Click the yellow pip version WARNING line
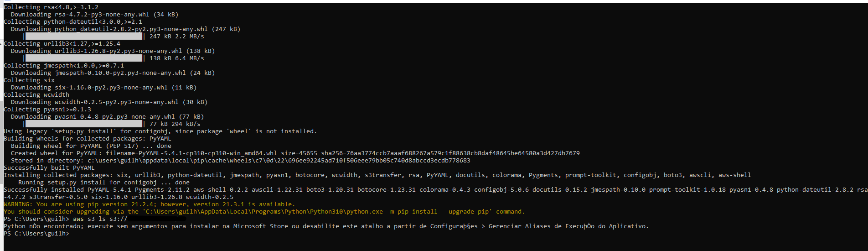Screen dimensions: 868x251 pos(150,204)
